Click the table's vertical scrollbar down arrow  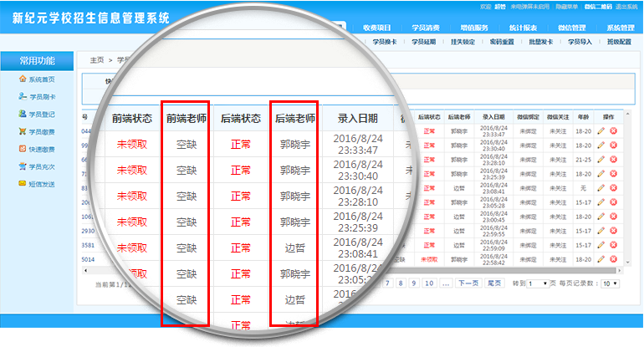pyautogui.click(x=627, y=263)
